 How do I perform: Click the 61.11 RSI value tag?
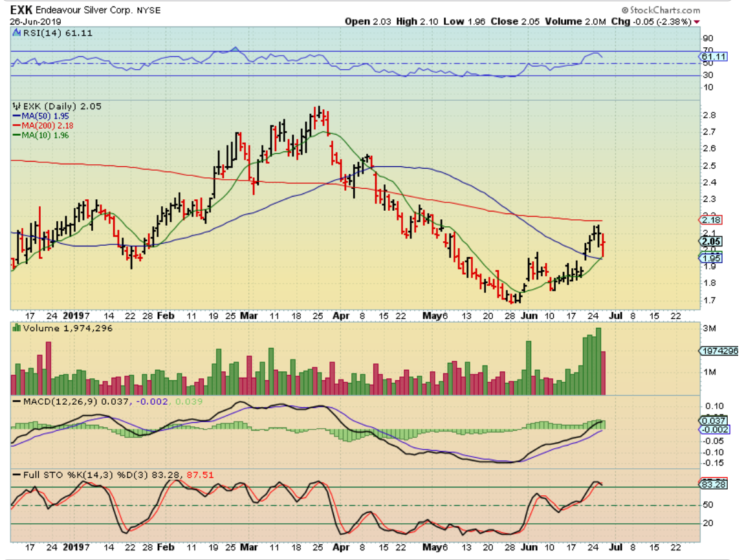click(714, 56)
